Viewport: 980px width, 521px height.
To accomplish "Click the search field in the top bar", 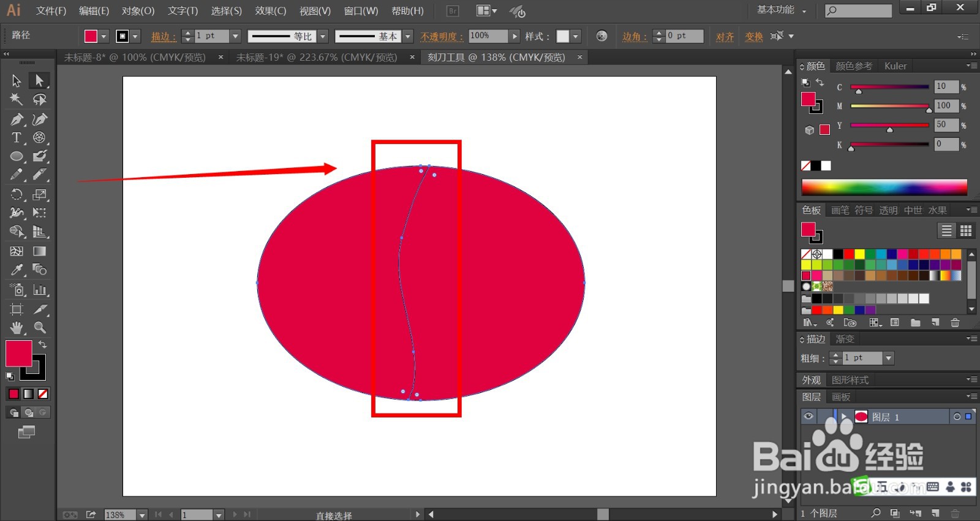I will (x=858, y=10).
